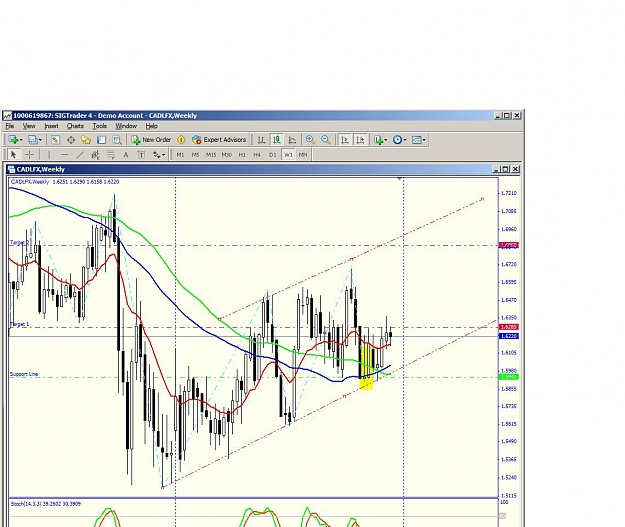This screenshot has width=625, height=527.
Task: Open the Charts menu
Action: (x=75, y=126)
